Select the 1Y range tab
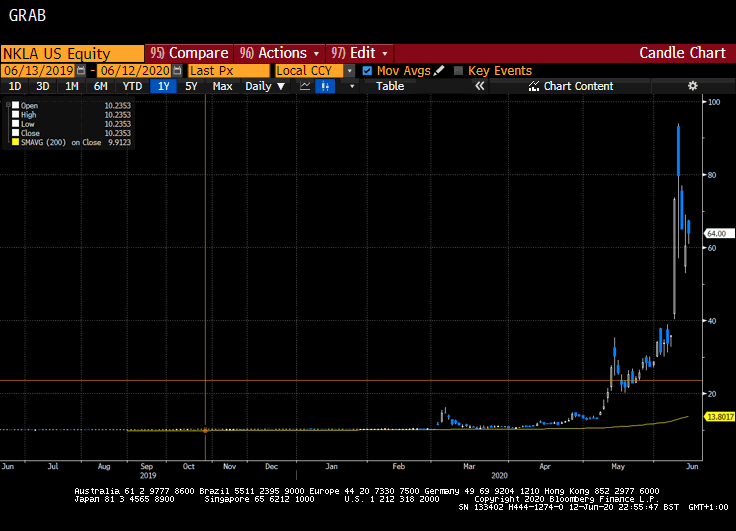Screen dimensions: 736x531 [163, 86]
